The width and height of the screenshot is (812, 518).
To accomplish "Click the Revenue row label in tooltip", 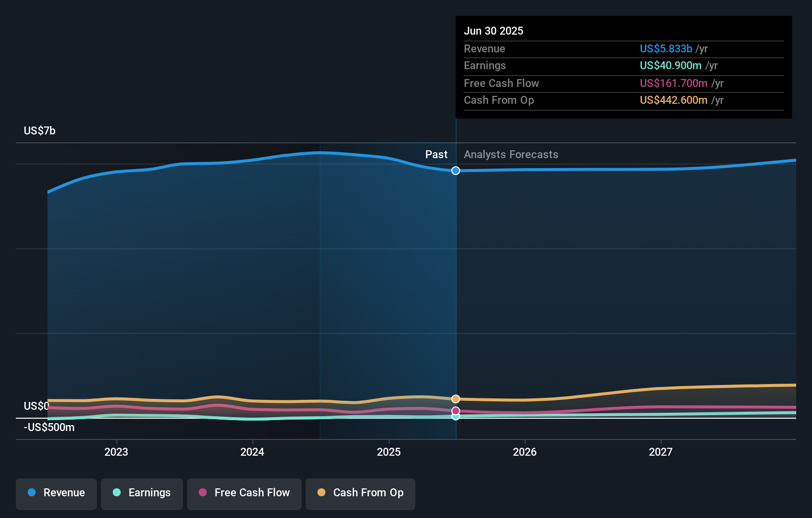I will coord(485,49).
